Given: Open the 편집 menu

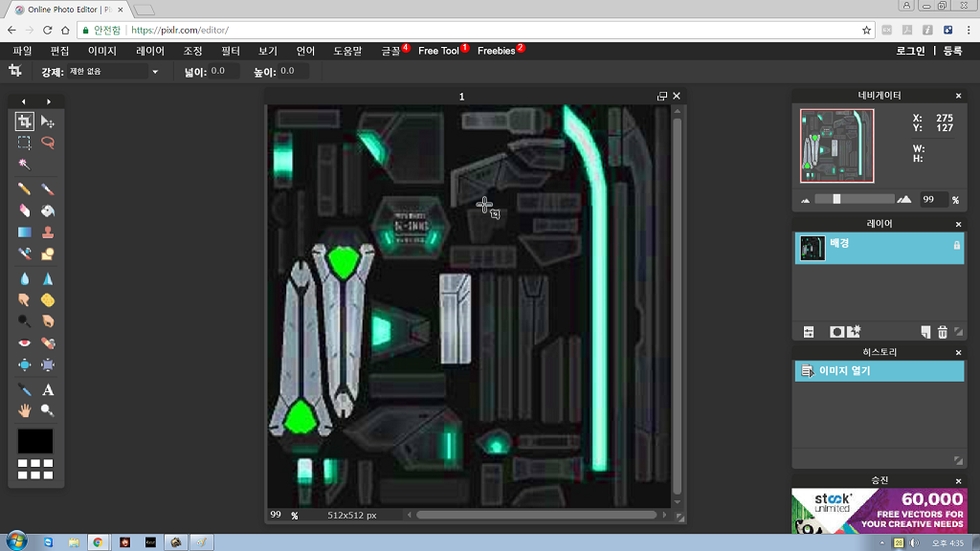Looking at the screenshot, I should click(x=59, y=51).
